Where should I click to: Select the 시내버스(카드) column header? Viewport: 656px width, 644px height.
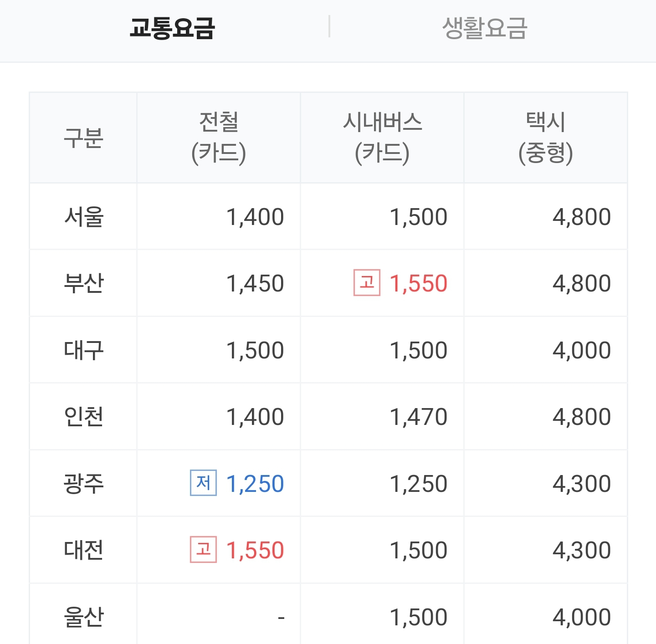pyautogui.click(x=382, y=138)
